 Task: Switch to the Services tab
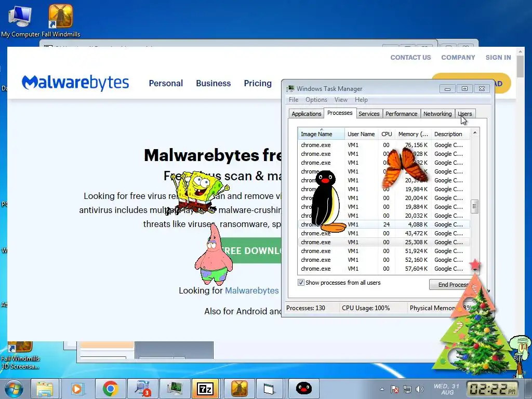[x=369, y=114]
